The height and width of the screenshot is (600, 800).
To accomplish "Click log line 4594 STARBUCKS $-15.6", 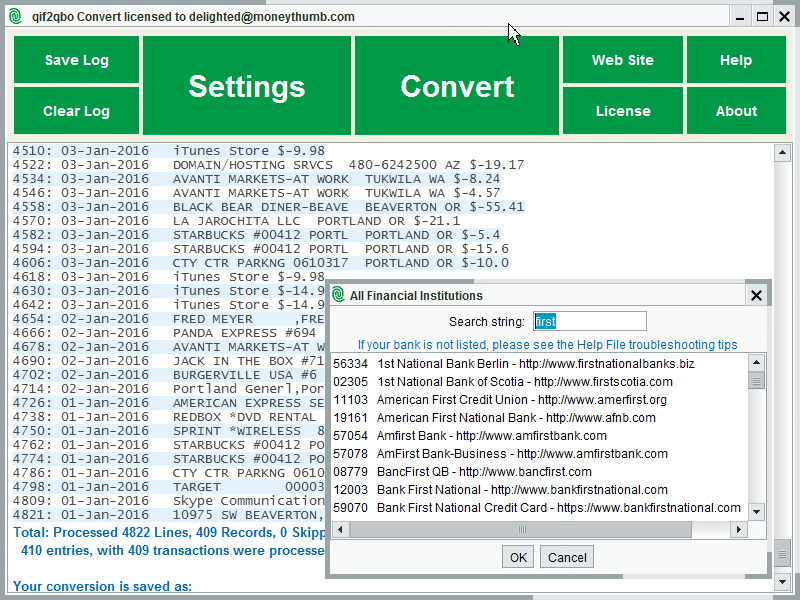I will (261, 249).
